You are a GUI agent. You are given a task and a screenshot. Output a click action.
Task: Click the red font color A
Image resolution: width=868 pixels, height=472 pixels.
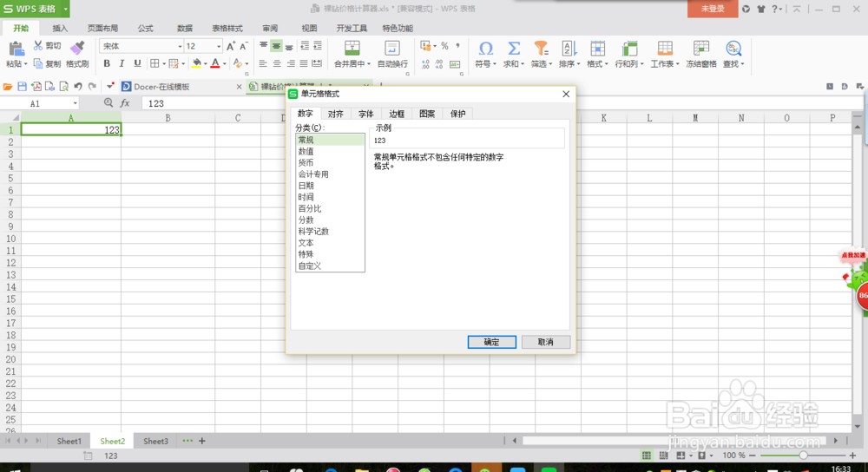click(x=215, y=63)
